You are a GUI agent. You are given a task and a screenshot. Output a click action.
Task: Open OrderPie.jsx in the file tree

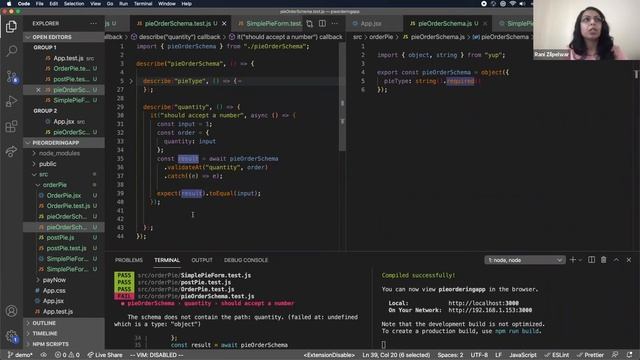pyautogui.click(x=64, y=196)
